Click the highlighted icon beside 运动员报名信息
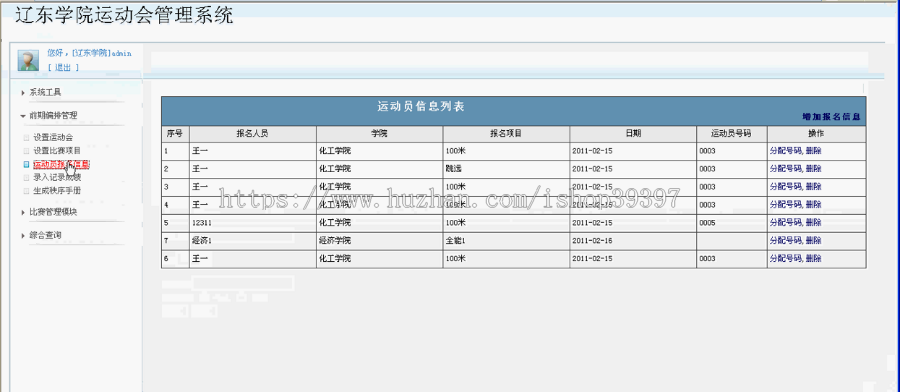The height and width of the screenshot is (392, 900). pyautogui.click(x=26, y=164)
